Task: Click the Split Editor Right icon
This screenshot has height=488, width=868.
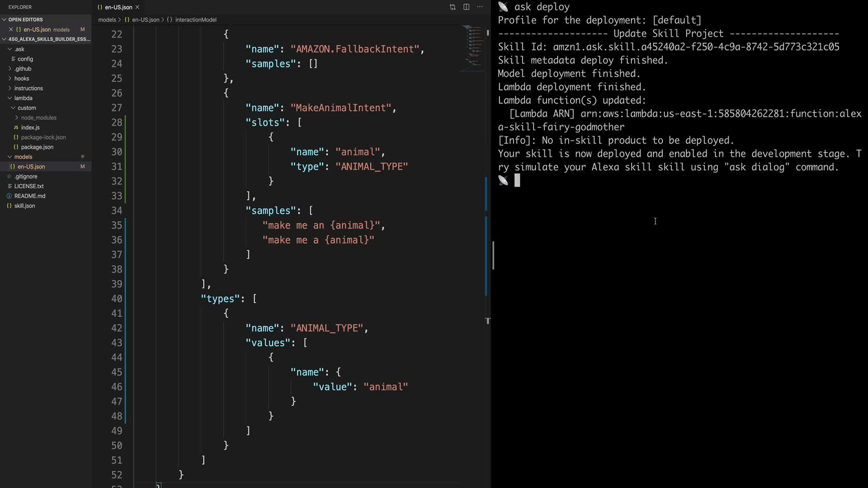Action: click(466, 7)
